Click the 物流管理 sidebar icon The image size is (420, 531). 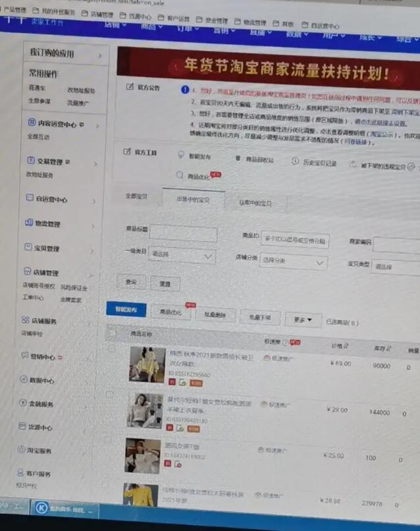point(29,223)
